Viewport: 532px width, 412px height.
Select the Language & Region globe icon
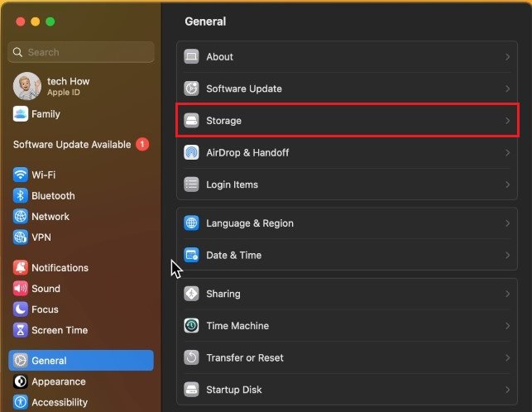(x=191, y=223)
